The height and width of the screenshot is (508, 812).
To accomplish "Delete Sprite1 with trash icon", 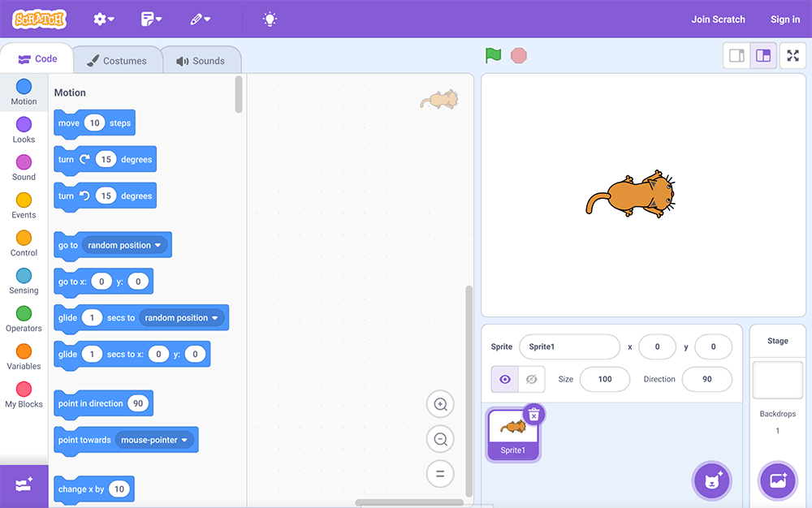I will [534, 415].
